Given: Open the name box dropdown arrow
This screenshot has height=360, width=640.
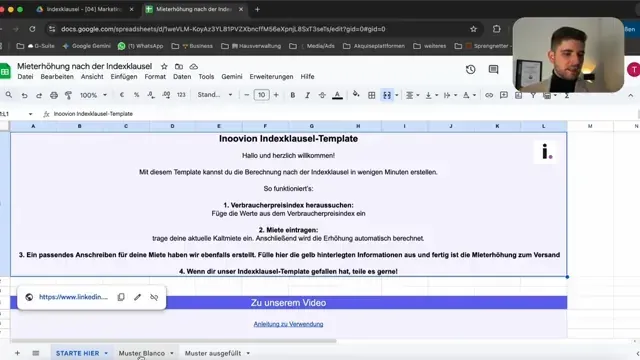Looking at the screenshot, I should click(x=30, y=114).
